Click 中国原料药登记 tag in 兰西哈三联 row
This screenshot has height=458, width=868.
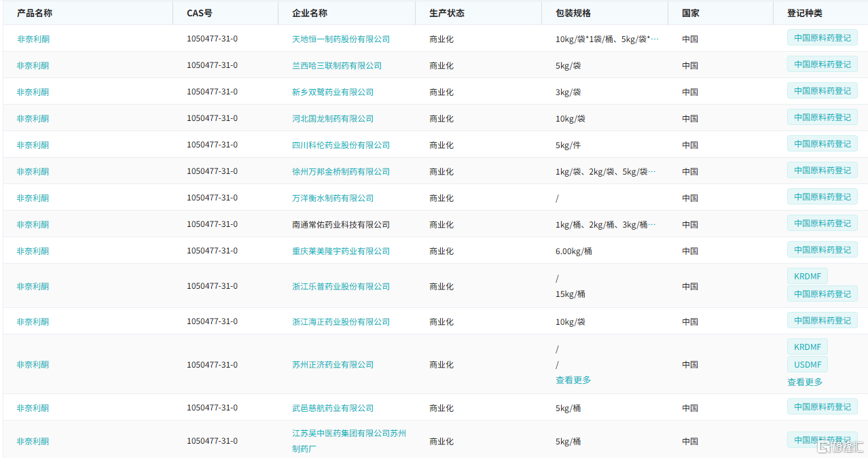(822, 65)
